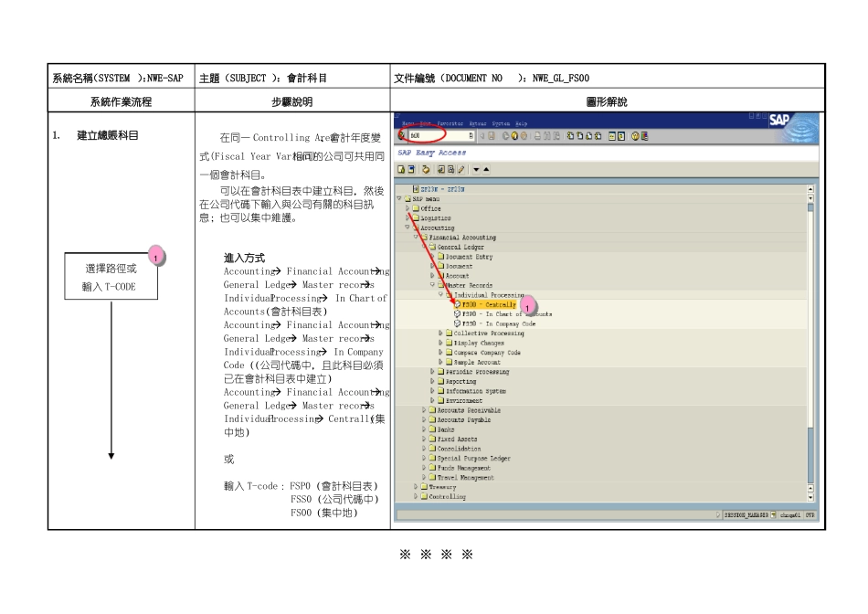Expand the Display Changes folder

click(440, 343)
